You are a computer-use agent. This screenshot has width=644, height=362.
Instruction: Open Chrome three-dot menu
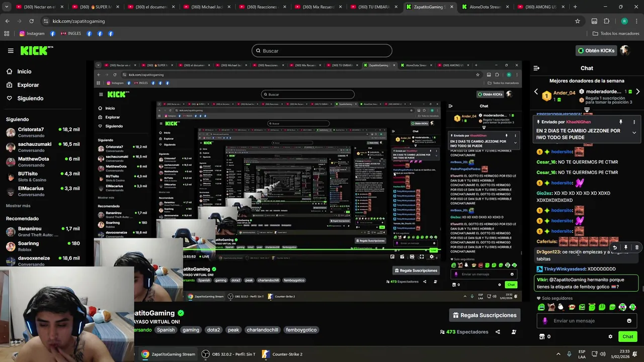(x=636, y=21)
